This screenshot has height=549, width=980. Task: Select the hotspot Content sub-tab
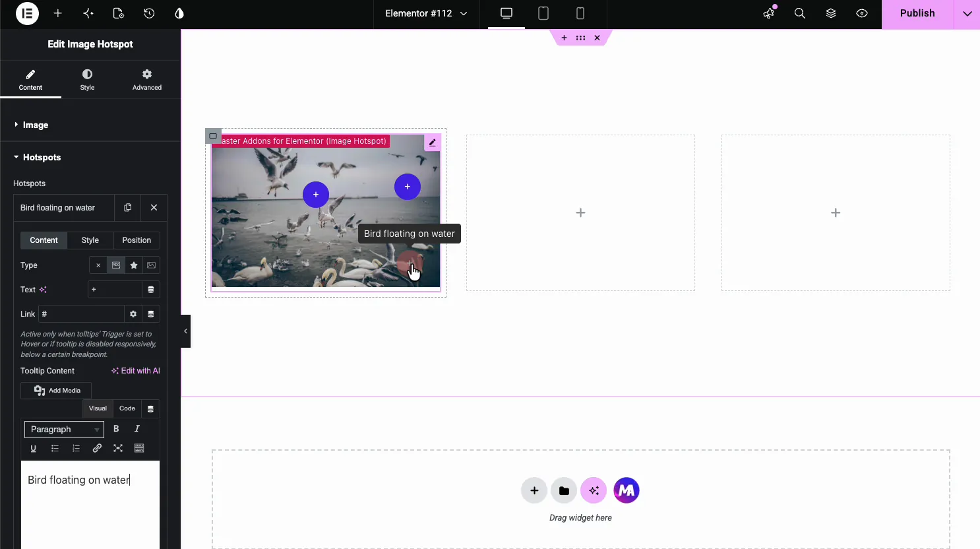[44, 240]
